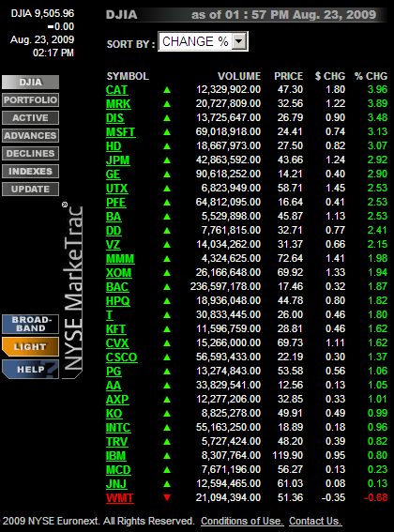Click the green up arrow for GE
This screenshot has width=394, height=532.
(167, 175)
